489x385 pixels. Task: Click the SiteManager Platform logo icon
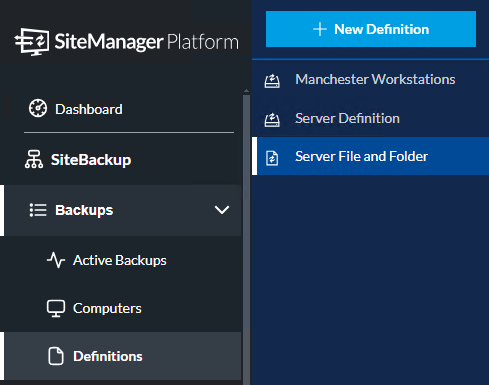pos(32,42)
